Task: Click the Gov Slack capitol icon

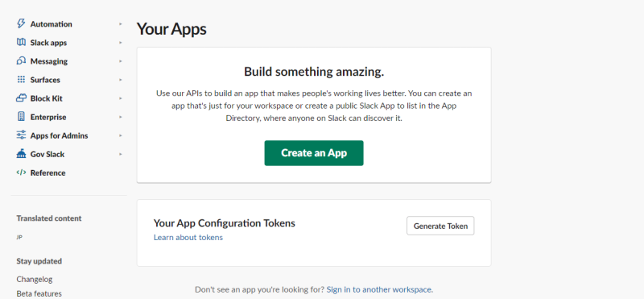Action: click(21, 154)
